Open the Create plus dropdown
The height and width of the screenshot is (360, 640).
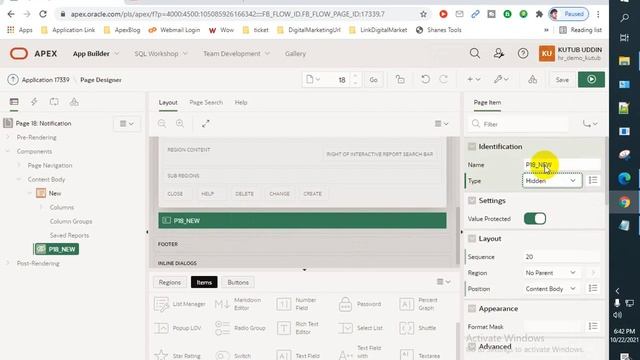[473, 80]
